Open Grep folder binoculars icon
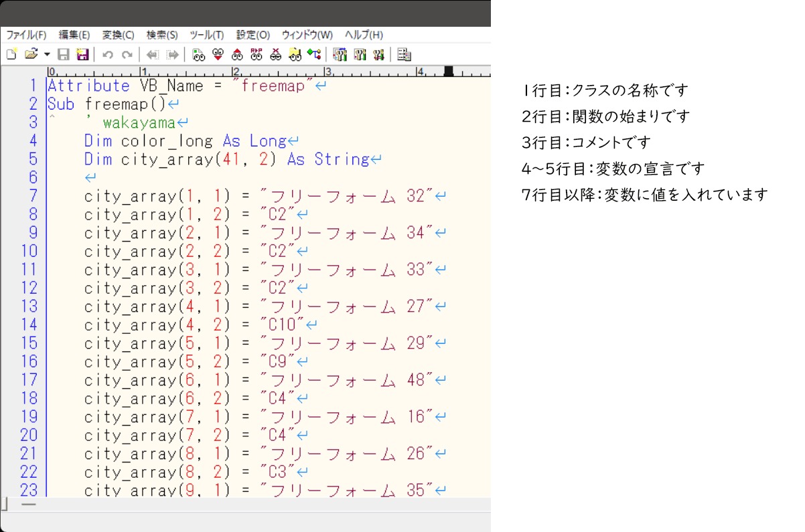This screenshot has height=532, width=805. tap(295, 54)
